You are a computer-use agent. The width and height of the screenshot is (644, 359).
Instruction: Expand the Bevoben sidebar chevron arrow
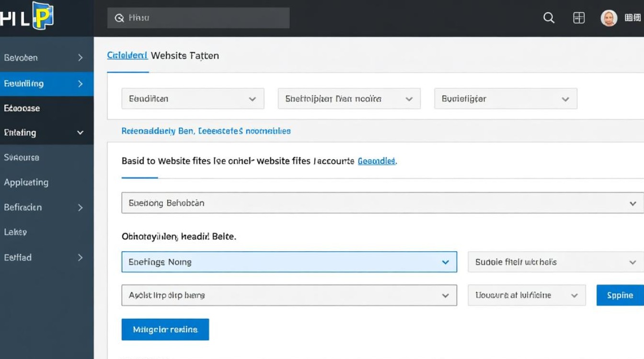[x=80, y=58]
